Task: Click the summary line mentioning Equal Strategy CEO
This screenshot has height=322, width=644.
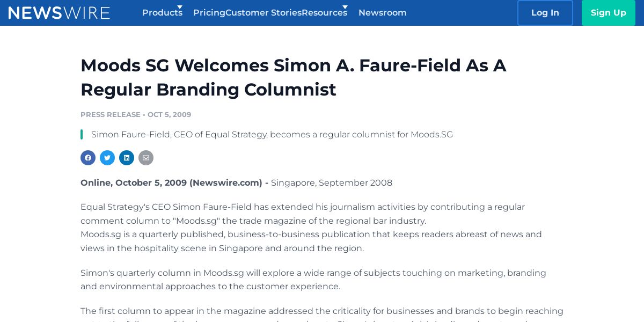Action: coord(272,135)
